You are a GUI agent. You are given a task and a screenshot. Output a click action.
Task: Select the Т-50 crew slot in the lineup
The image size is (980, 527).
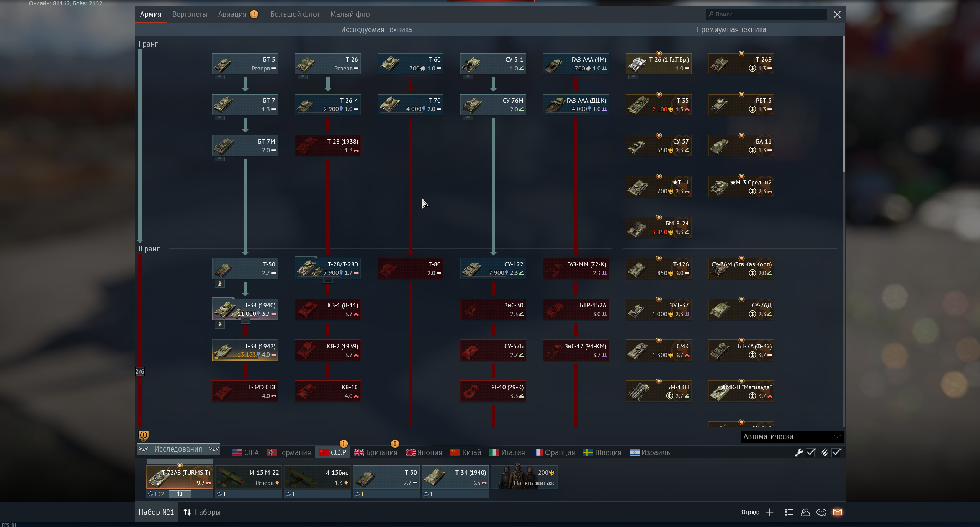click(x=386, y=477)
